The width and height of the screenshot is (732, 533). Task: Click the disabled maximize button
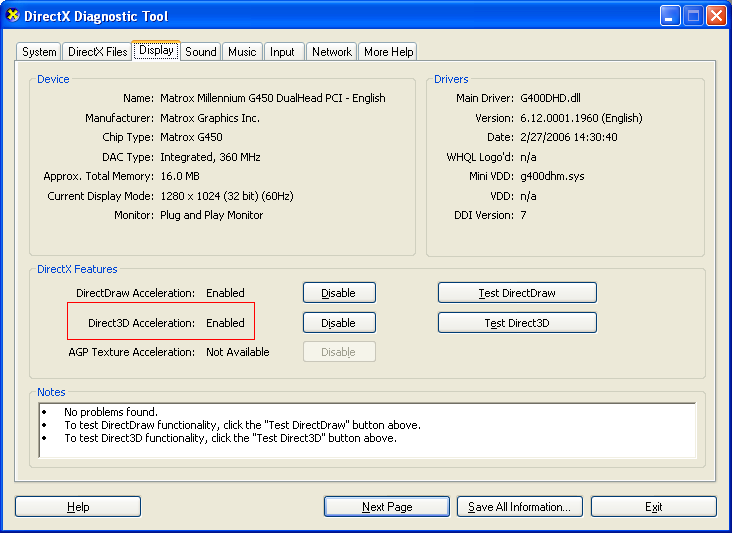click(x=693, y=16)
